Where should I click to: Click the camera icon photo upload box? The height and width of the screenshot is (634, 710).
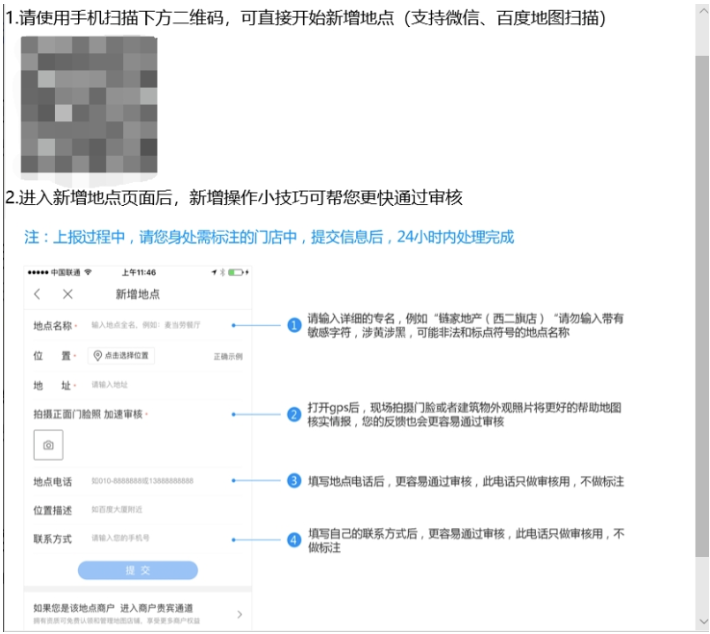click(x=48, y=445)
